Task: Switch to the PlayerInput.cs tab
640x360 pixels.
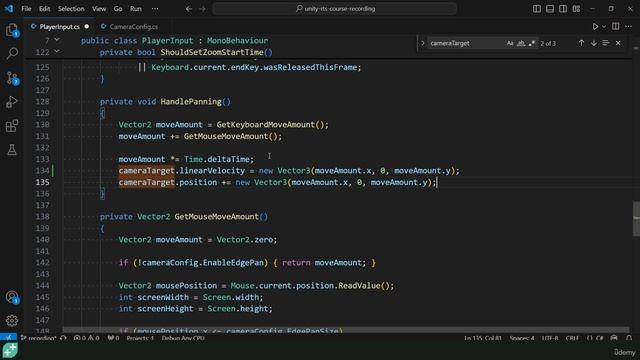Action: click(60, 27)
